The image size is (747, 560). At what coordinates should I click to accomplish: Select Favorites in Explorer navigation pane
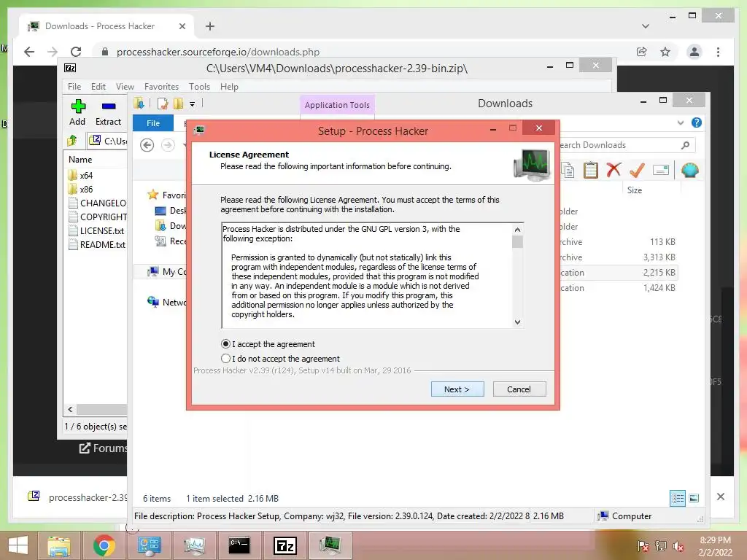(167, 195)
